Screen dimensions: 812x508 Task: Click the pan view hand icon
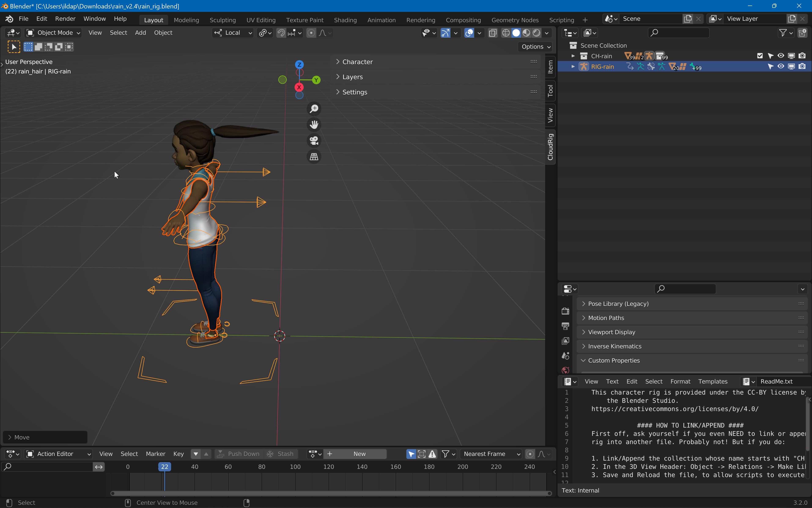[x=314, y=125]
